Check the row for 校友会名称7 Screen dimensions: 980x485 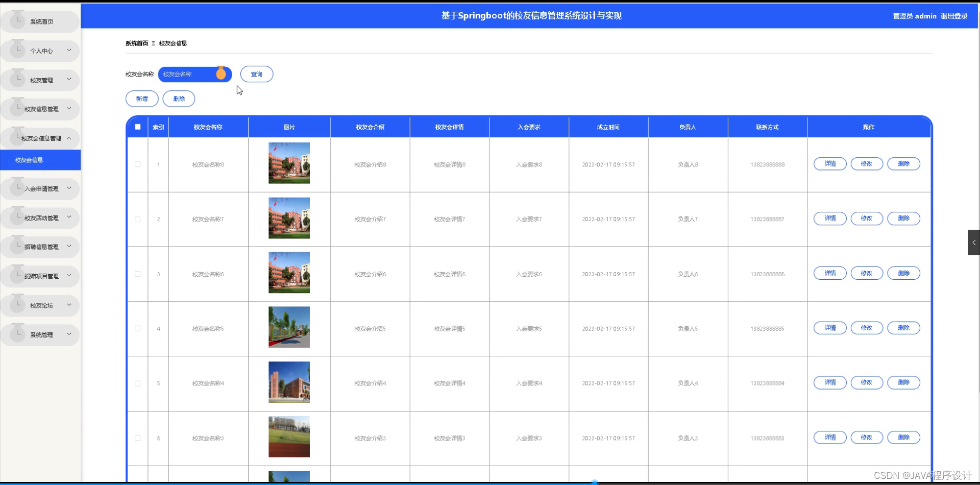138,220
